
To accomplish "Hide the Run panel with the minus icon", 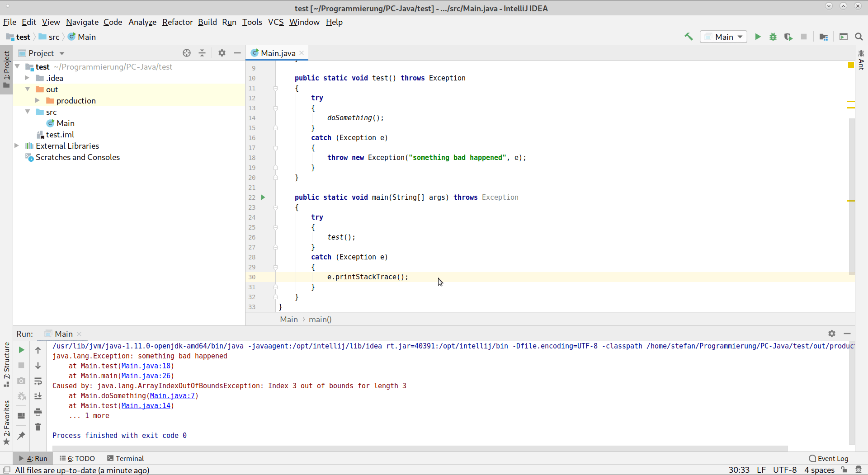I will pos(847,334).
